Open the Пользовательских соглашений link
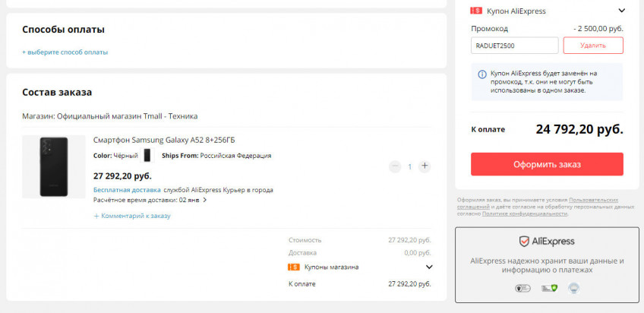This screenshot has height=313, width=644. pyautogui.click(x=598, y=200)
